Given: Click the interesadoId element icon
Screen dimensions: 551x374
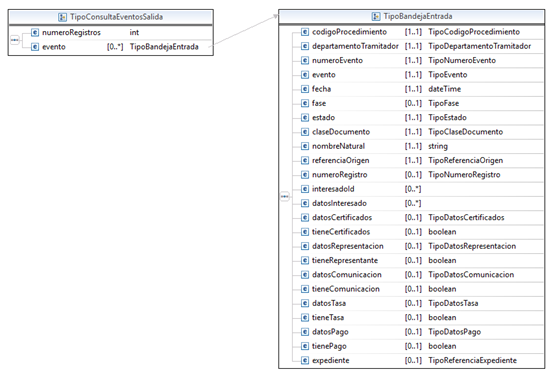Looking at the screenshot, I should click(305, 189).
